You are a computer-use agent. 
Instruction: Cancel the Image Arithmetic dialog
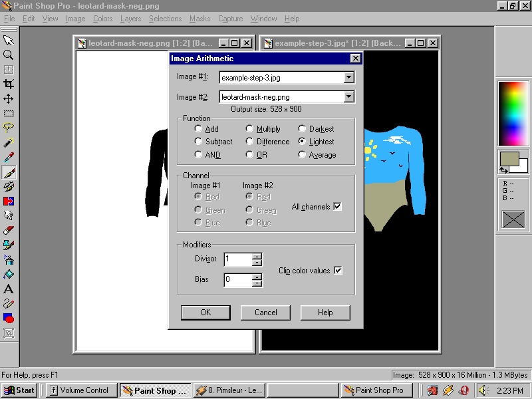(x=265, y=313)
